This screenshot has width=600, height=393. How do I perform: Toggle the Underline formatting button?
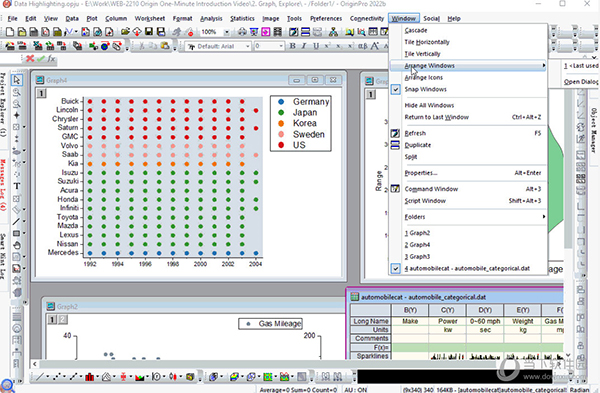pyautogui.click(x=316, y=46)
